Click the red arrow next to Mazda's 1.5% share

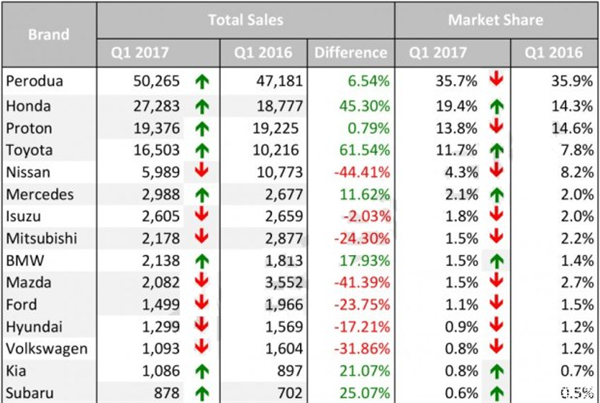(496, 281)
